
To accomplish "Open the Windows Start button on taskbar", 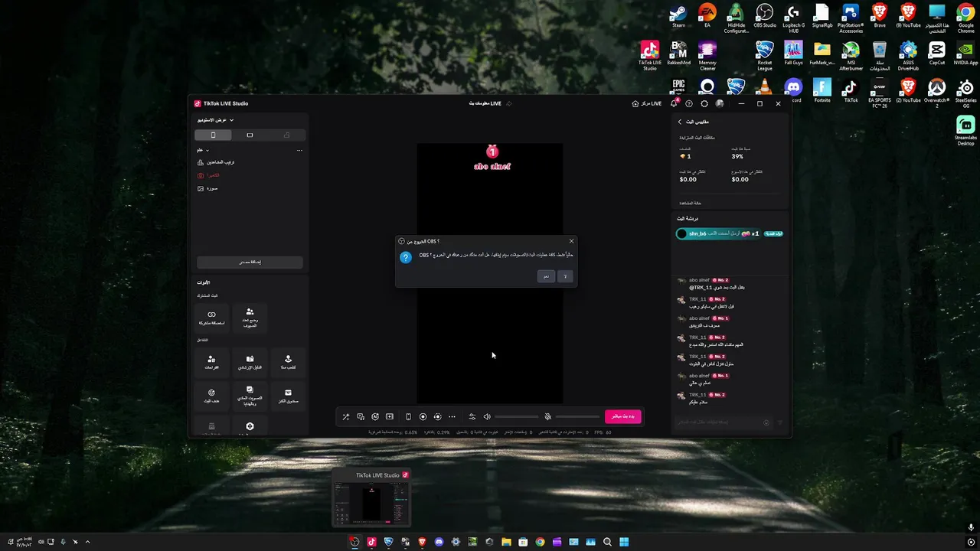I will click(624, 542).
